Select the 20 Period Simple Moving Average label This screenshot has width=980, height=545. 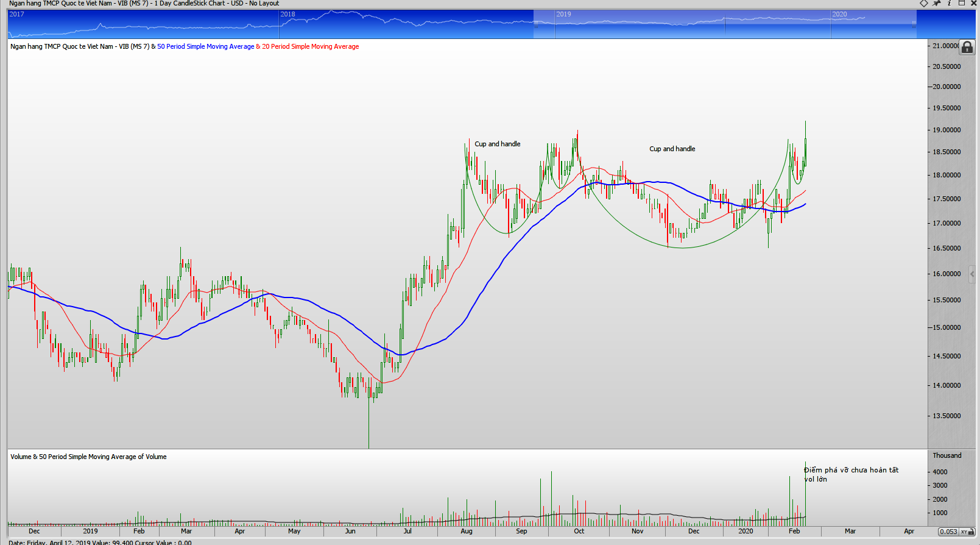[x=310, y=46]
